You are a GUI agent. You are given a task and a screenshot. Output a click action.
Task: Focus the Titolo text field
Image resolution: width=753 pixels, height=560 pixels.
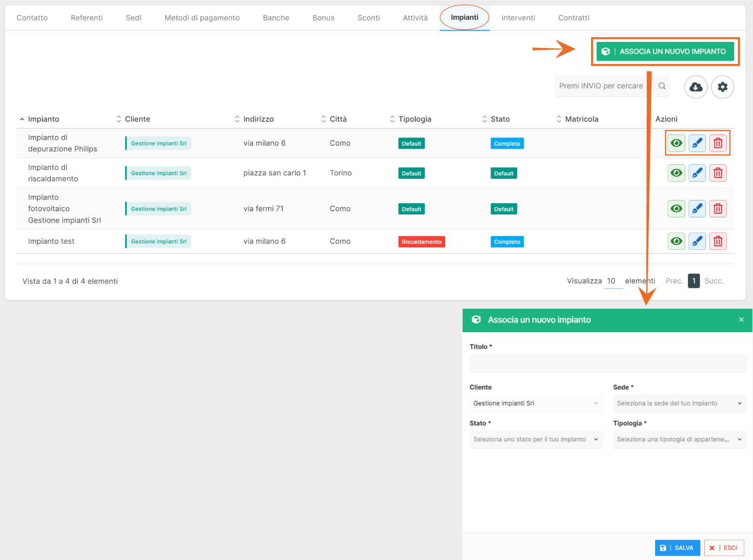tap(608, 364)
